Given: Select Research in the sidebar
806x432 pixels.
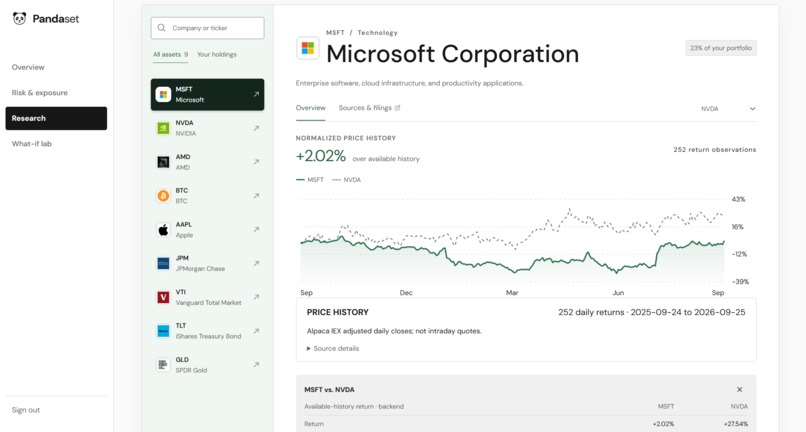Looking at the screenshot, I should click(56, 118).
